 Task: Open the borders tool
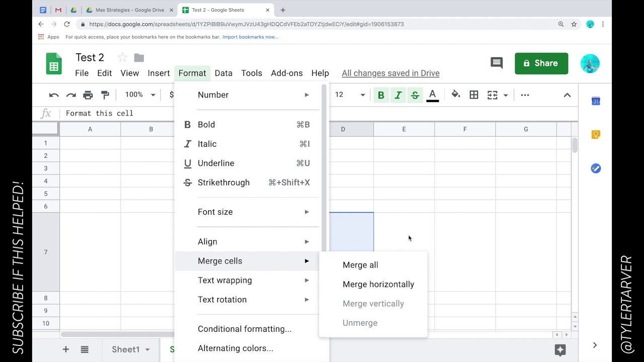coord(474,95)
